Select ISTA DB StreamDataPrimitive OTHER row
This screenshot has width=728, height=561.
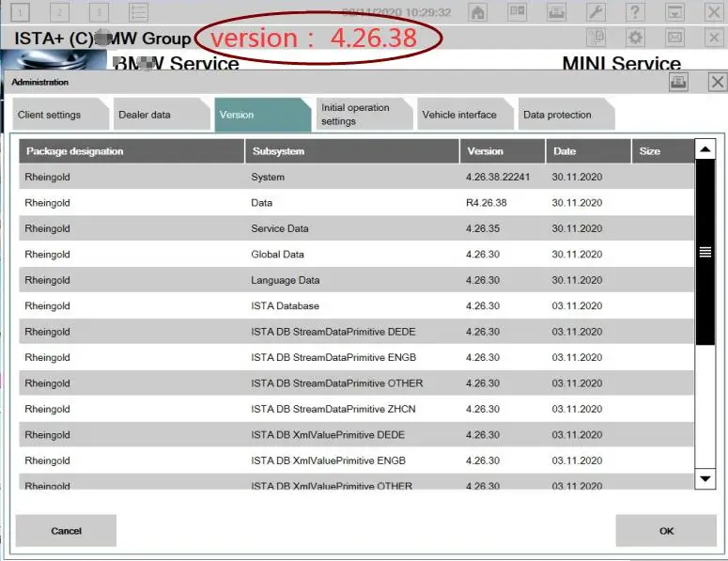(x=356, y=383)
